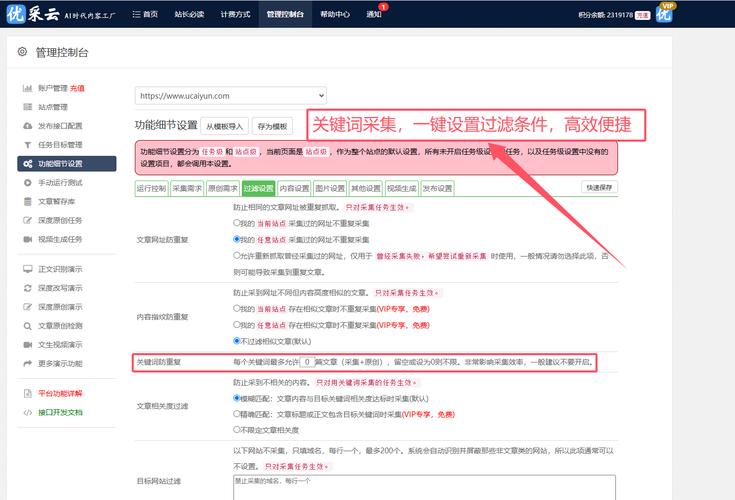The height and width of the screenshot is (500, 735).
Task: Click the 视频生成任务 camera icon
Action: [x=28, y=239]
